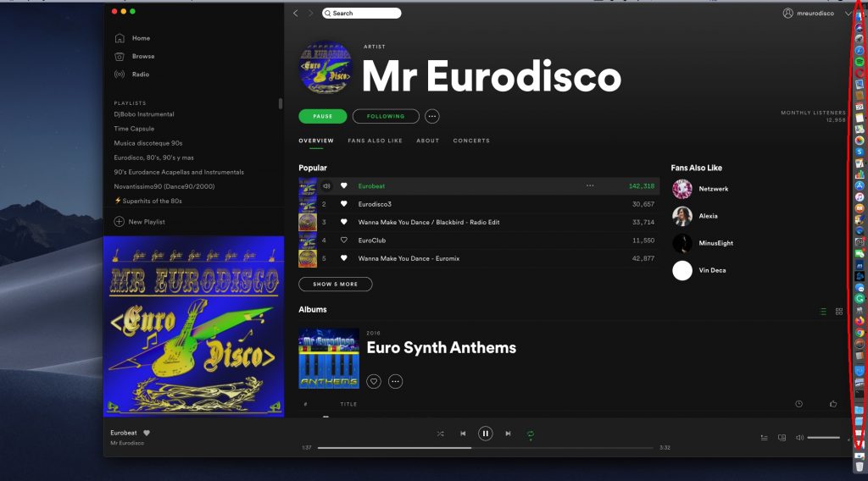Save the Euro Synth Anthems album heart
Screen dimensions: 868x481
click(374, 381)
